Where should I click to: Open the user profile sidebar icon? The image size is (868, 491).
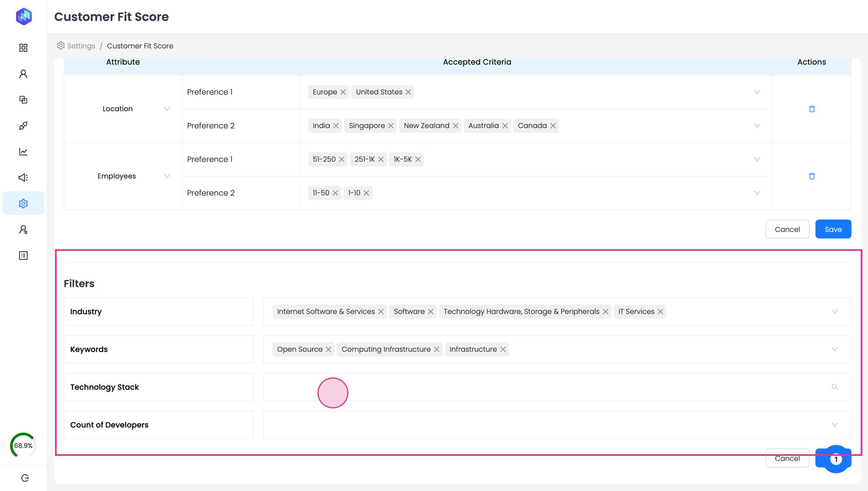23,74
